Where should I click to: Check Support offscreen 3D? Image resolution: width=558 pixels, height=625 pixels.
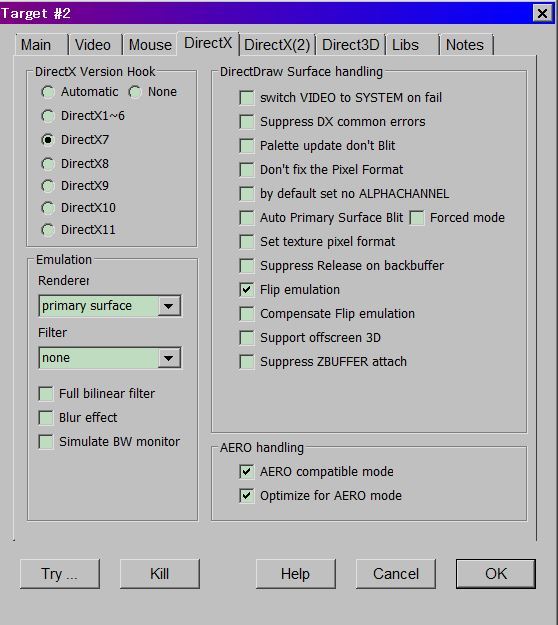click(247, 338)
